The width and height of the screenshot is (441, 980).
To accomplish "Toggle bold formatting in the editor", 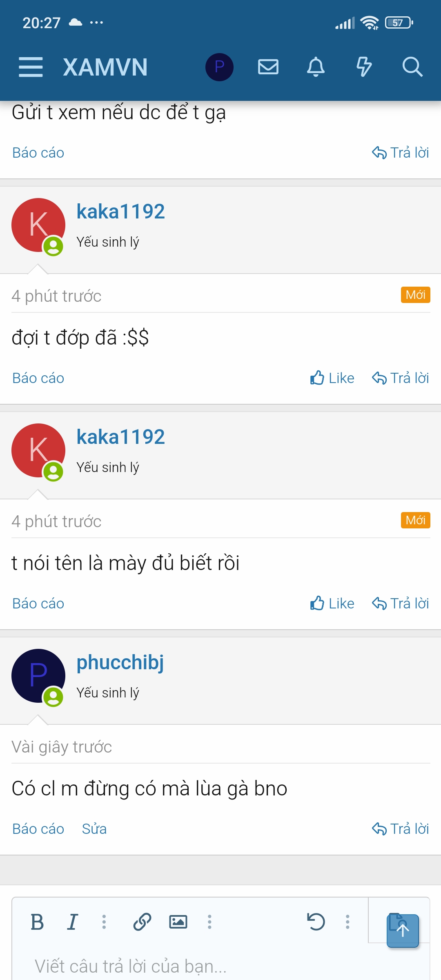I will pos(37,922).
